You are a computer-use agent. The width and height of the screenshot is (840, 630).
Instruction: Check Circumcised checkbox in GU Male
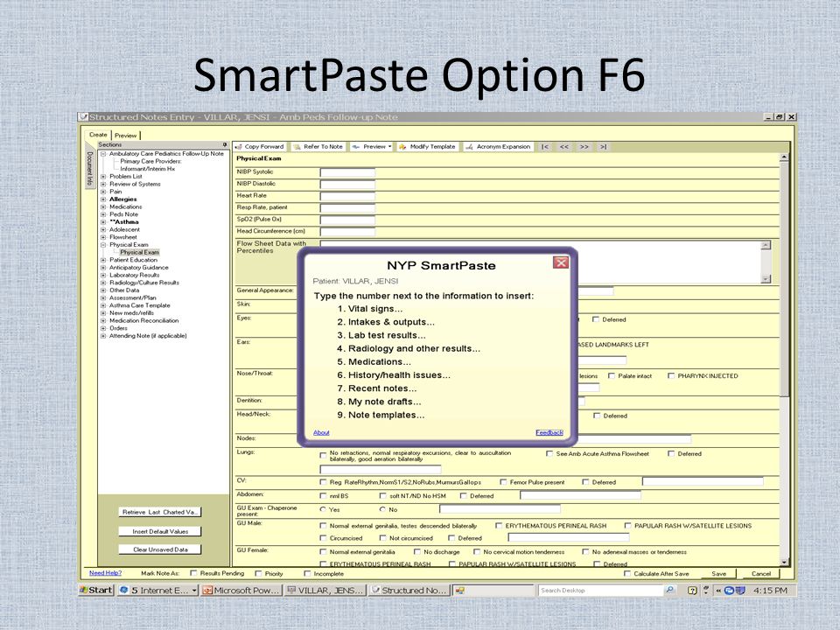[x=323, y=538]
